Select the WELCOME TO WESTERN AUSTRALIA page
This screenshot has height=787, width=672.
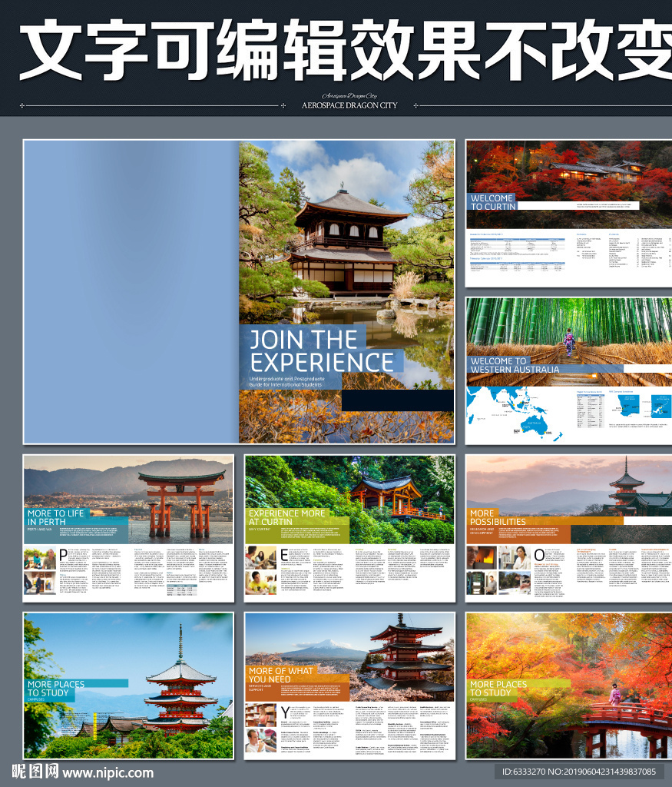tap(568, 371)
